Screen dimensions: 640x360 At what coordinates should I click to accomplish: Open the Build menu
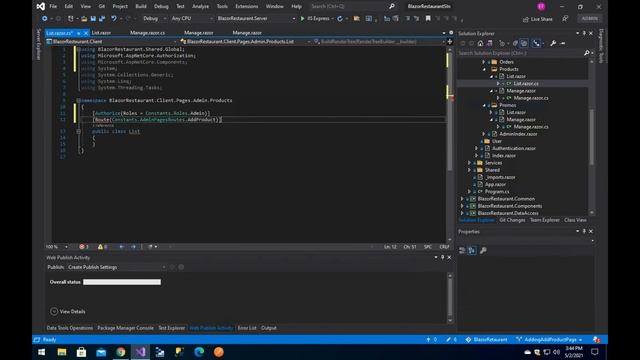tap(141, 7)
